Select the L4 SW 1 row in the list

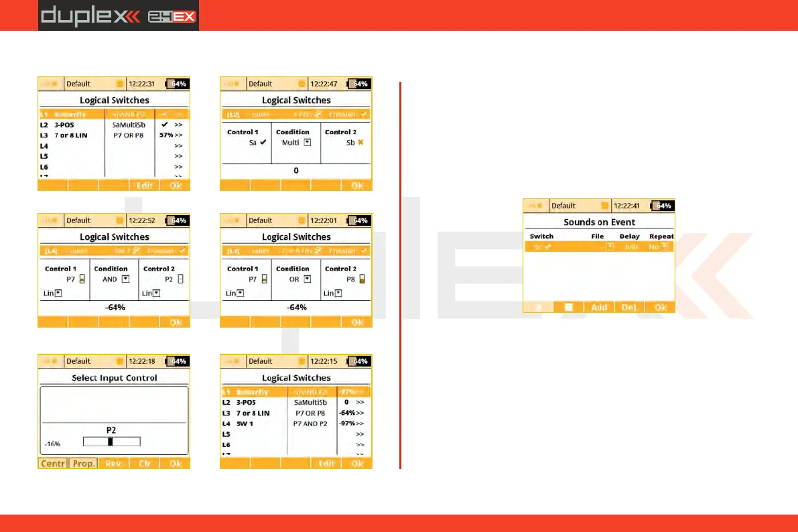click(x=295, y=423)
